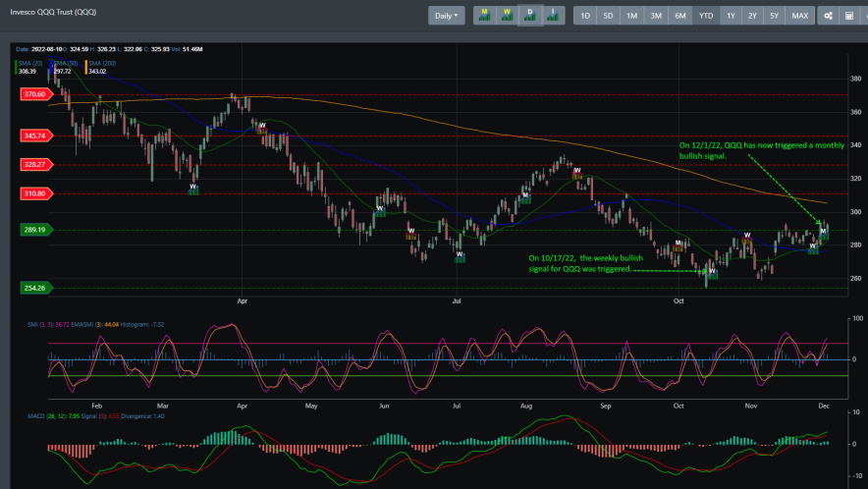Switch chart range to YTD

pyautogui.click(x=706, y=16)
